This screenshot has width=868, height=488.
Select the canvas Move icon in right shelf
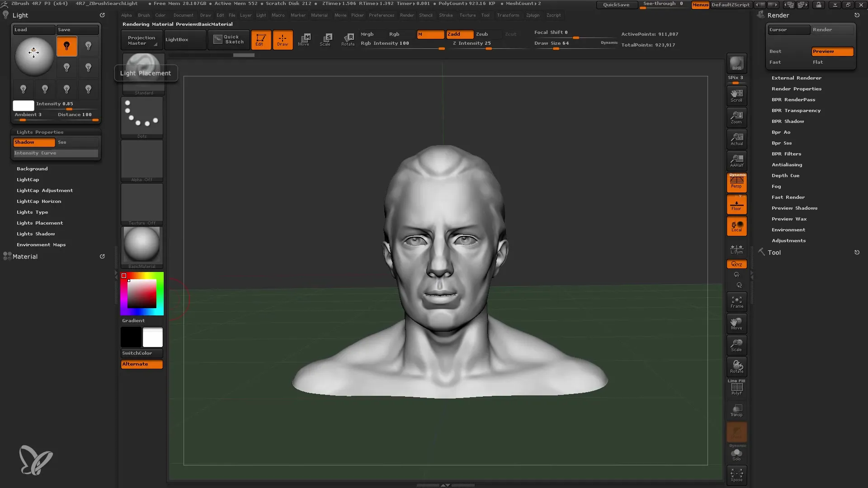coord(736,324)
